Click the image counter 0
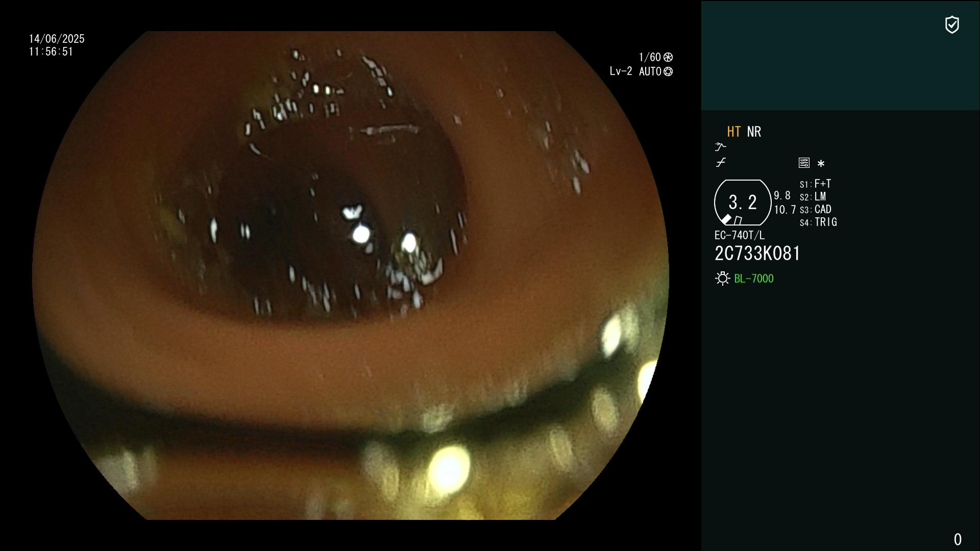980x551 pixels. click(x=958, y=539)
